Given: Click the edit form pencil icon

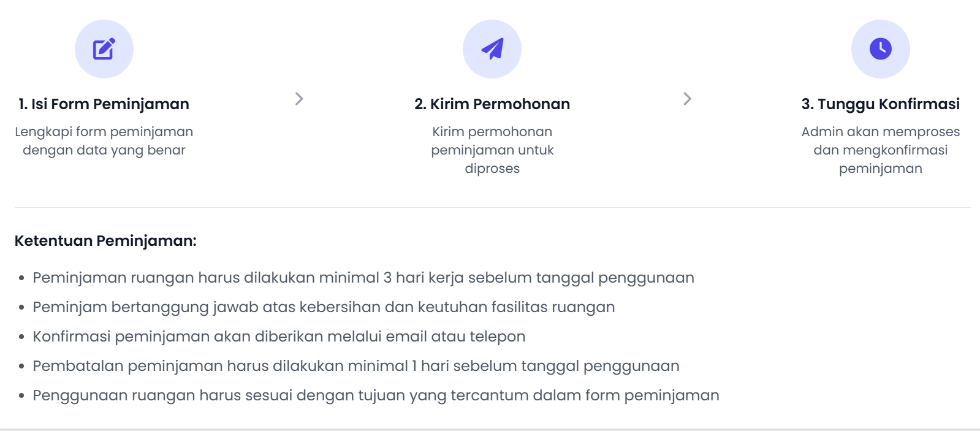Looking at the screenshot, I should point(104,49).
